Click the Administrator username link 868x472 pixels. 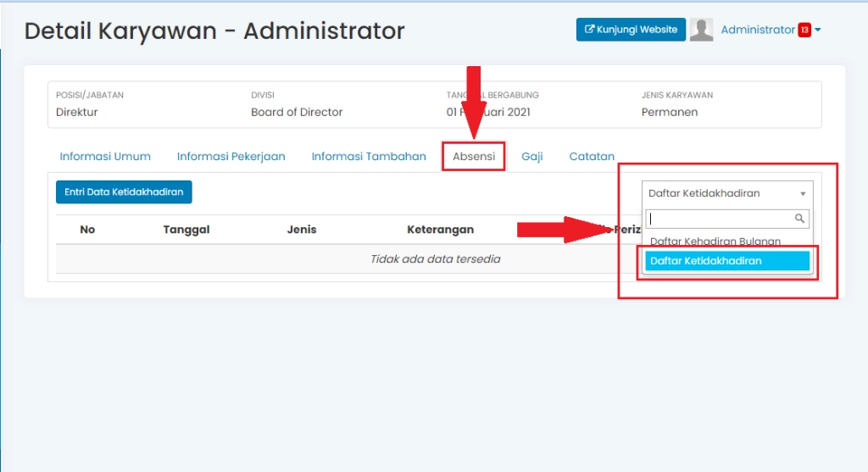click(758, 30)
